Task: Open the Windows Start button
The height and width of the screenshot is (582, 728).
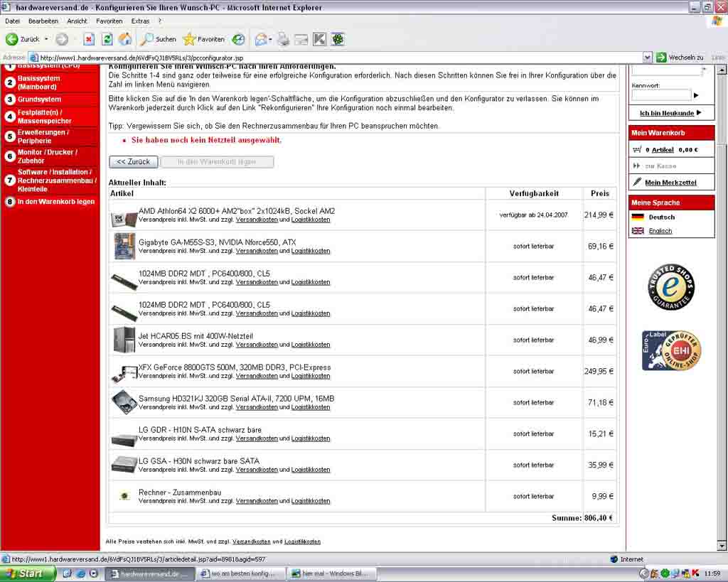Action: [x=27, y=573]
